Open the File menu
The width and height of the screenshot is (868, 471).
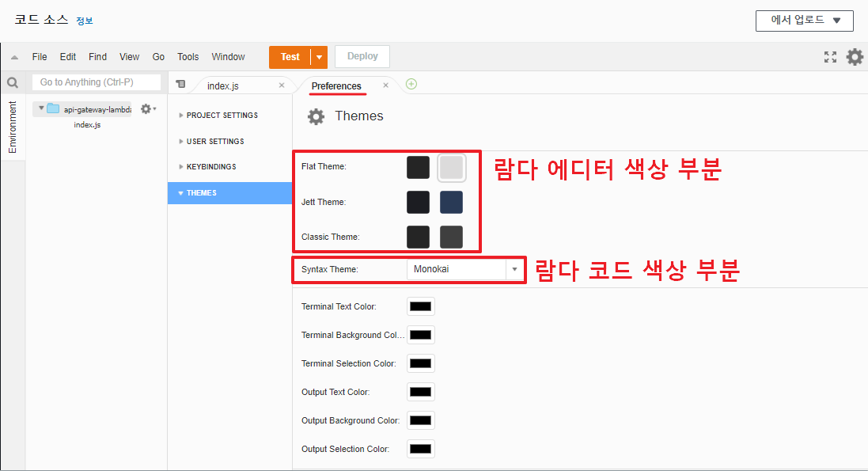(x=40, y=57)
